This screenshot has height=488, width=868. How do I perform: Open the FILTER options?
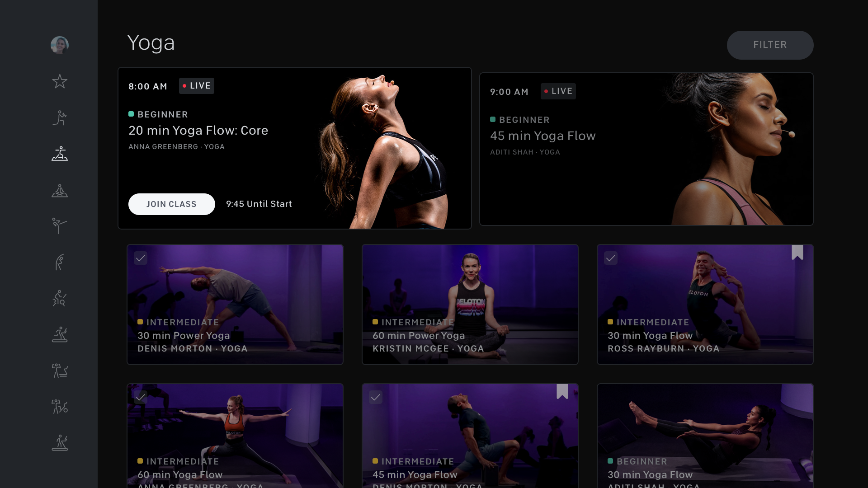point(770,45)
